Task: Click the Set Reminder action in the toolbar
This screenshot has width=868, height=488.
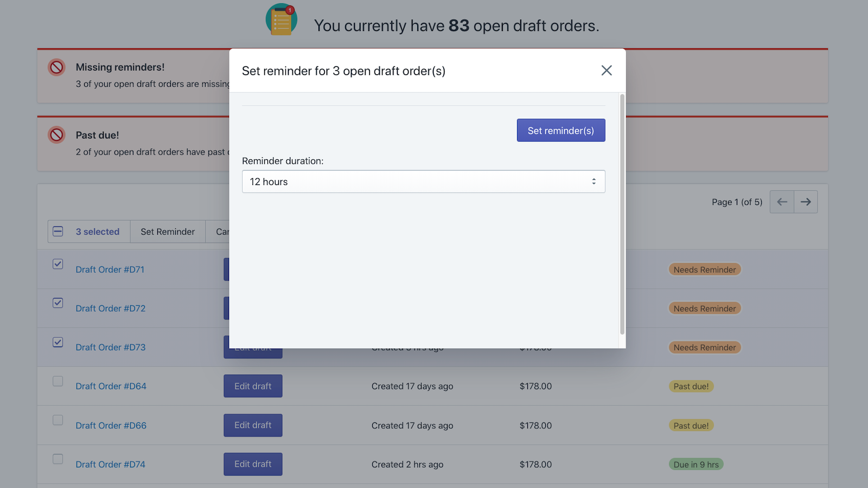Action: pyautogui.click(x=168, y=232)
